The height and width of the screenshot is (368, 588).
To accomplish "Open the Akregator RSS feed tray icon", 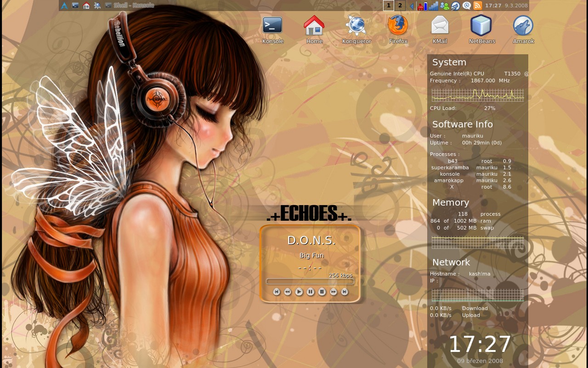I will (478, 6).
